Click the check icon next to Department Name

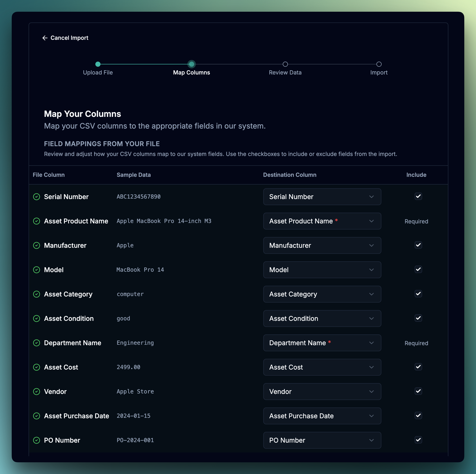click(x=37, y=343)
